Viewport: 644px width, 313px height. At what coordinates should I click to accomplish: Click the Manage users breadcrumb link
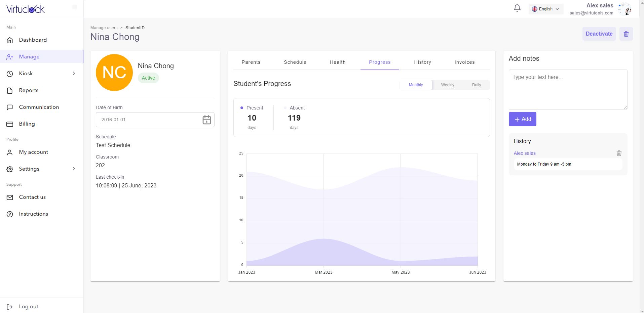tap(104, 28)
